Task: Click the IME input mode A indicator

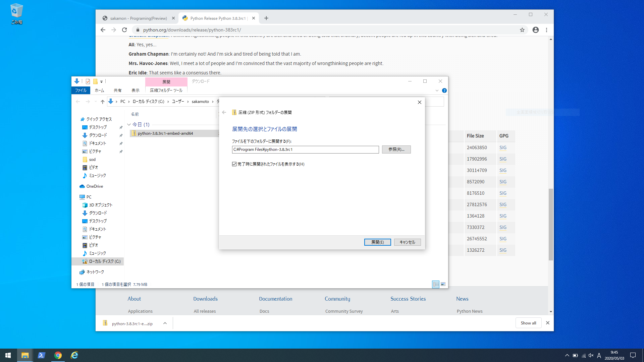Action: (x=599, y=355)
